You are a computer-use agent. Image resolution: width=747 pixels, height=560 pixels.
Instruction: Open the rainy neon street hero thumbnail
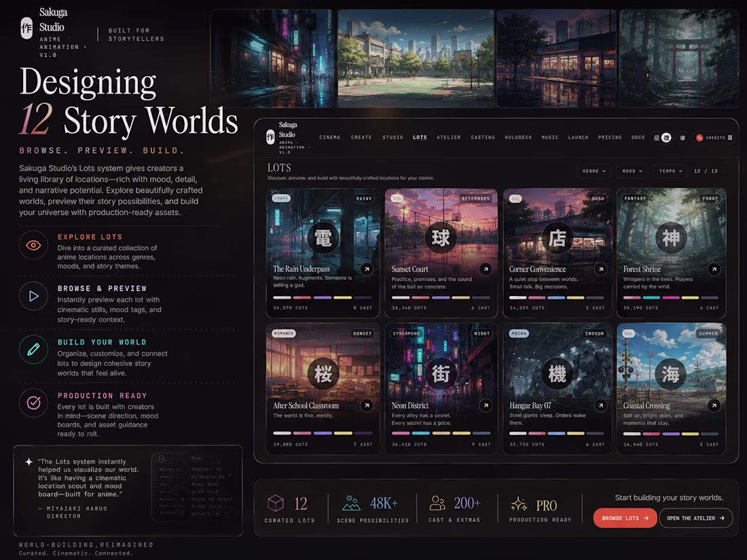tap(272, 58)
